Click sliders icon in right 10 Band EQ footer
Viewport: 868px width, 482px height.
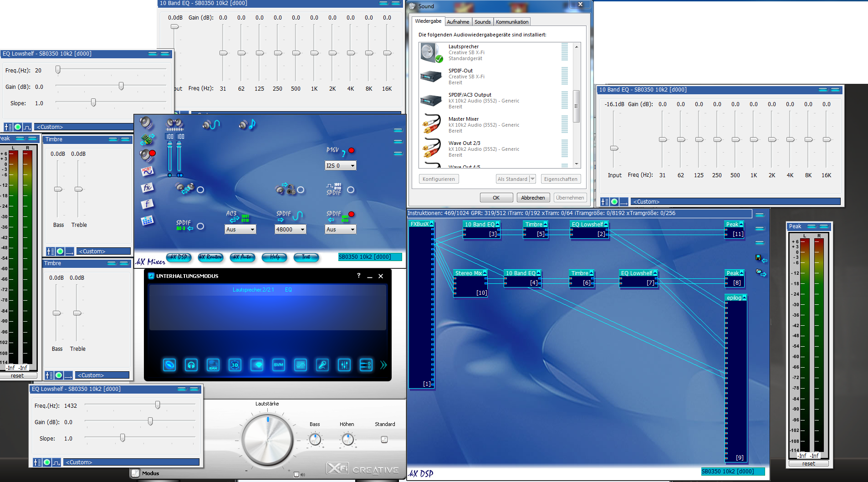tap(605, 202)
